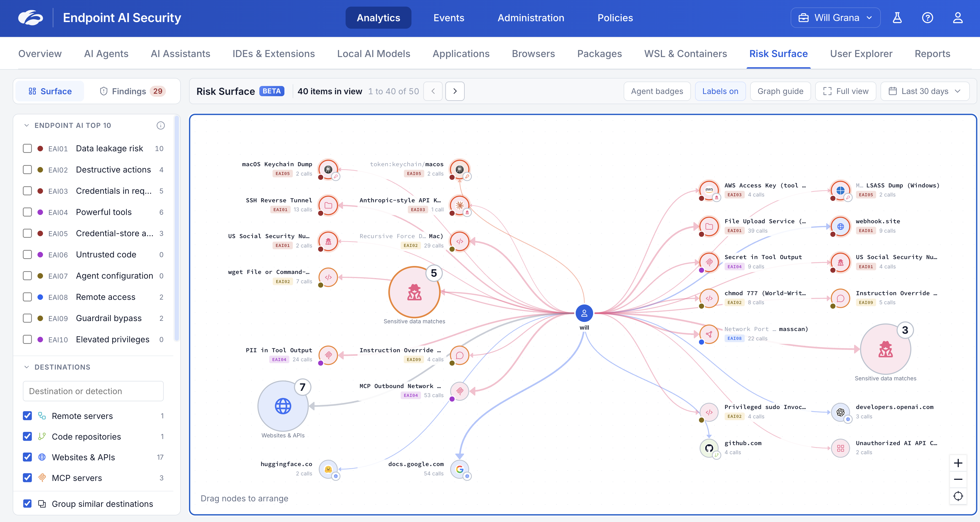Click the Websites & APIs group node
The image size is (980, 522).
(x=283, y=406)
